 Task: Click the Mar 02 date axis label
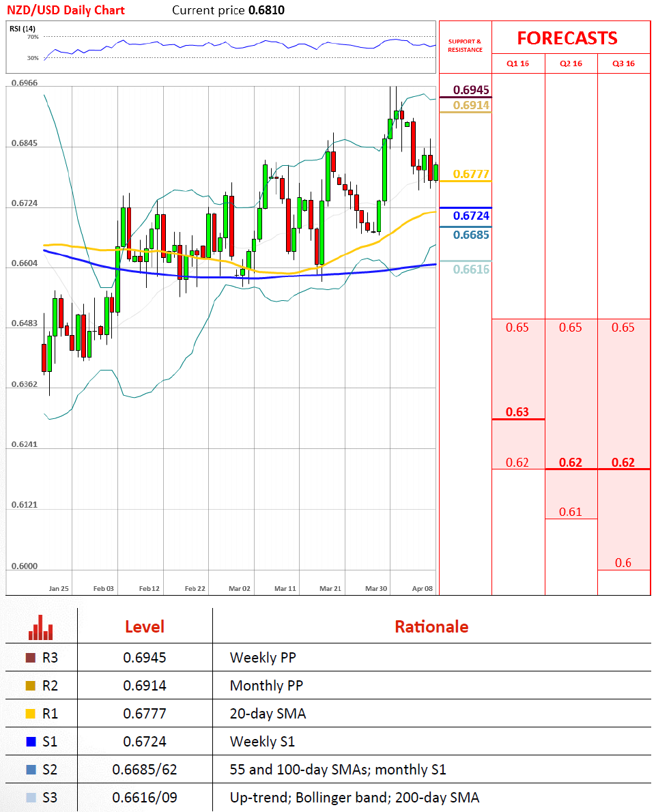tap(240, 588)
